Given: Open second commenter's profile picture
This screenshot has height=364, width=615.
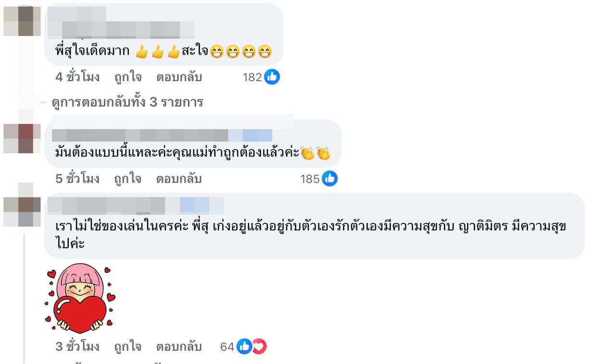Looking at the screenshot, I should click(x=22, y=138).
